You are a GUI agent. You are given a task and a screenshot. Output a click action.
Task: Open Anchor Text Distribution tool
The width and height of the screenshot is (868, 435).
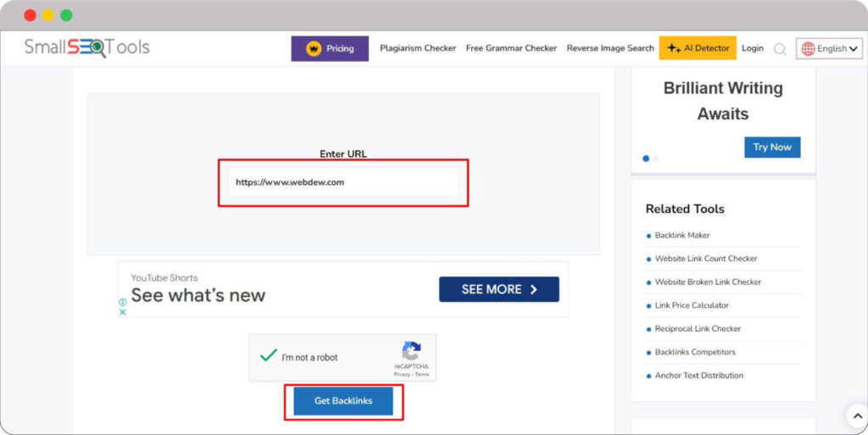click(x=699, y=376)
